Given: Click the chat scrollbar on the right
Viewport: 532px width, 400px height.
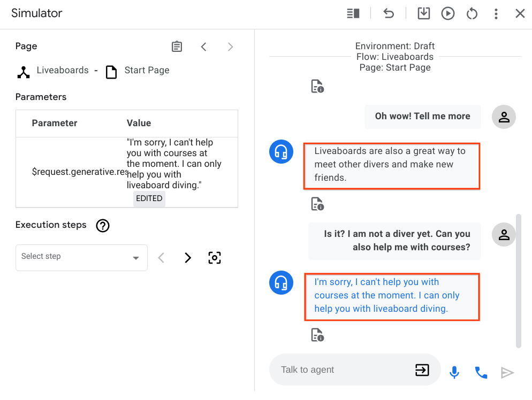Looking at the screenshot, I should (x=517, y=278).
